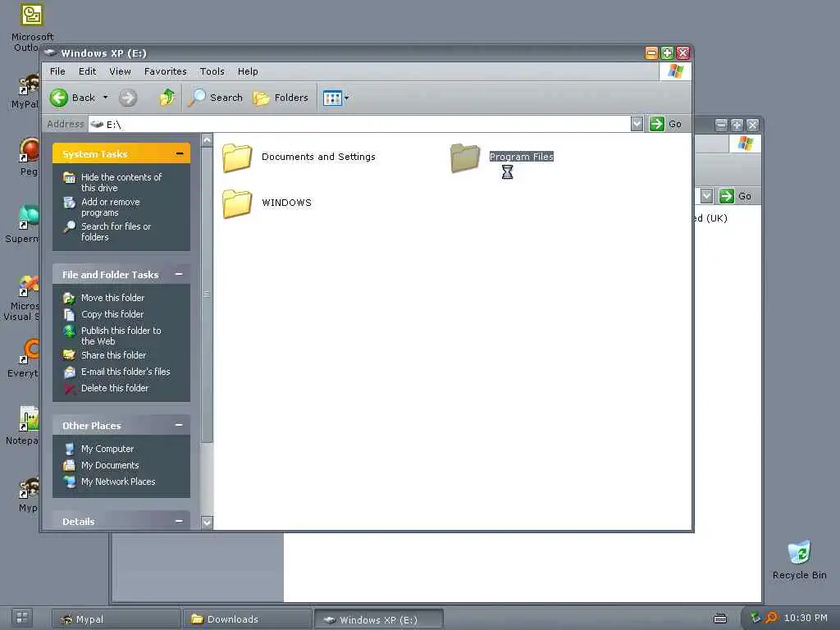Screen dimensions: 840x630
Task: Open the Help menu
Action: pos(248,71)
